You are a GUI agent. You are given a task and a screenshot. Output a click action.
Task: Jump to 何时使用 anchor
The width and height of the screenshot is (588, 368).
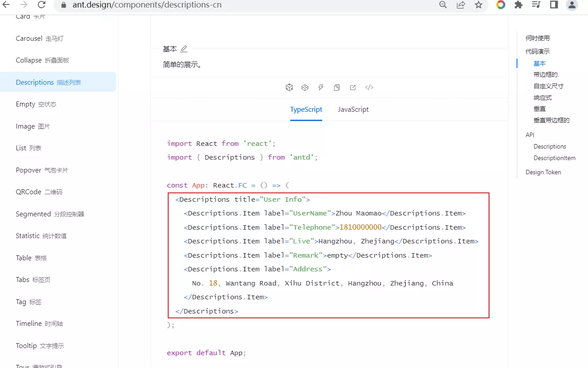[x=537, y=38]
